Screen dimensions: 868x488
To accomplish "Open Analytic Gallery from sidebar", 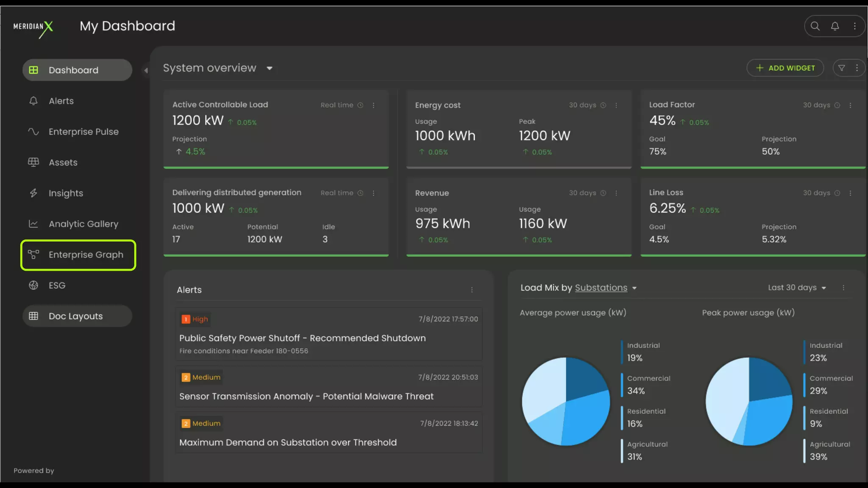I will pos(83,224).
